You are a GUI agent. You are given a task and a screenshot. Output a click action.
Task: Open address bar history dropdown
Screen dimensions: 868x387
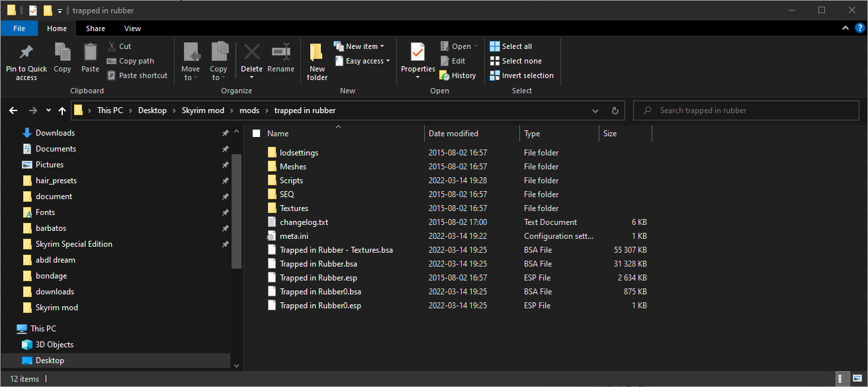coord(595,110)
